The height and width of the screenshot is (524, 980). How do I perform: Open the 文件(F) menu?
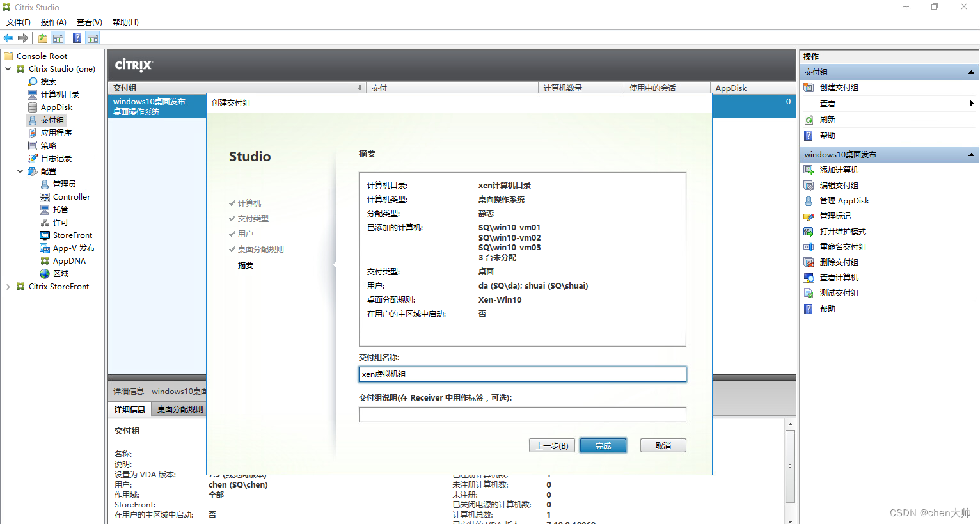coord(19,22)
